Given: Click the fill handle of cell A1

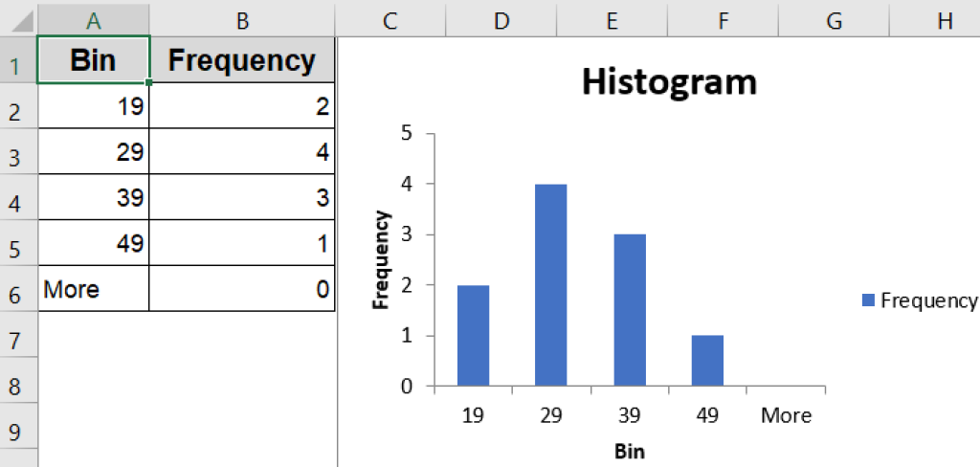Looking at the screenshot, I should pos(149,82).
